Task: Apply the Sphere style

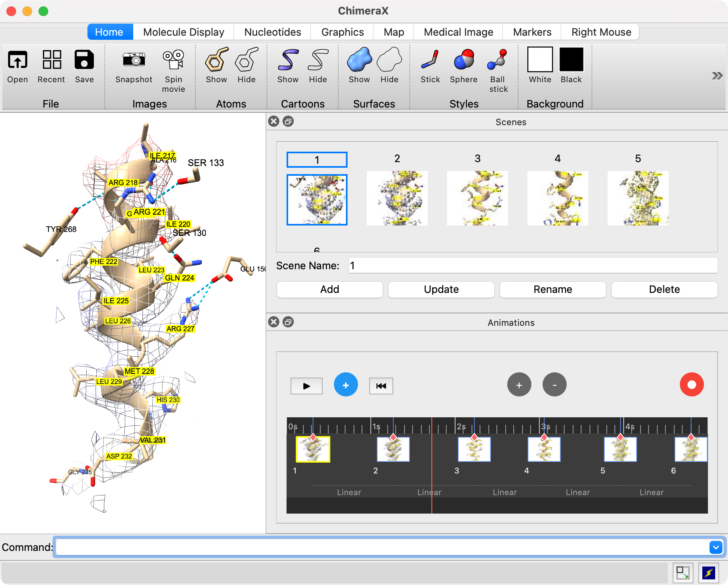Action: tap(464, 60)
